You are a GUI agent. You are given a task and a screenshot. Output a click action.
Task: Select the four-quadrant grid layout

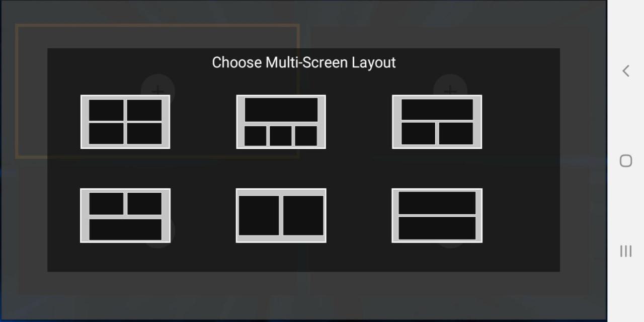pyautogui.click(x=125, y=122)
